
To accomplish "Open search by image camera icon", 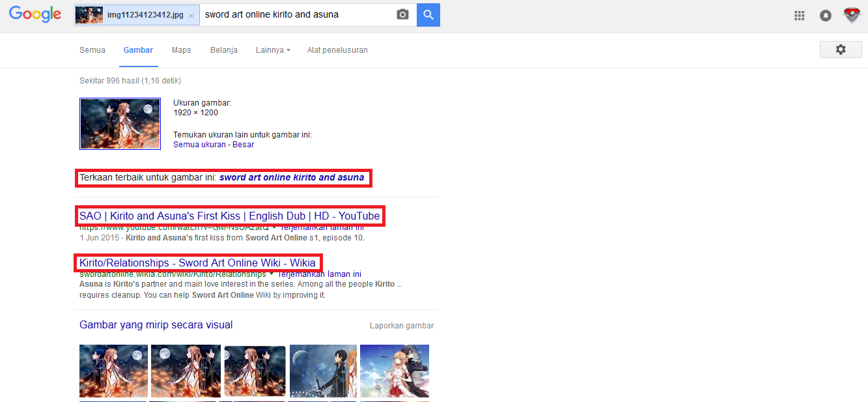I will 402,14.
